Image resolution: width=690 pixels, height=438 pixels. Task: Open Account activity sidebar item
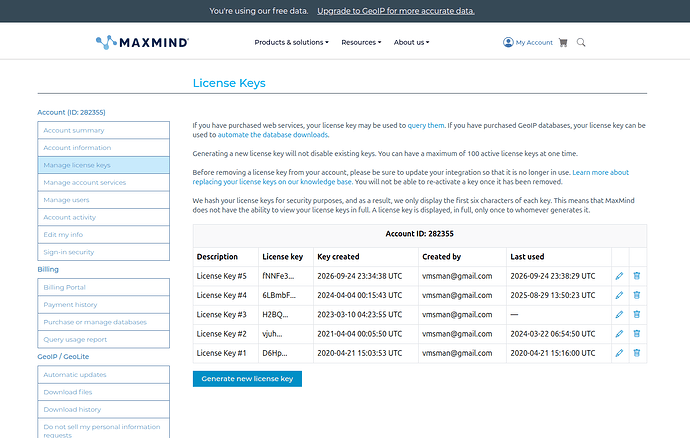[103, 217]
